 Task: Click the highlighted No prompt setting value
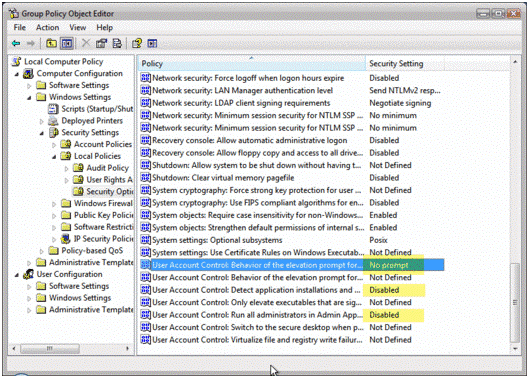pos(389,265)
